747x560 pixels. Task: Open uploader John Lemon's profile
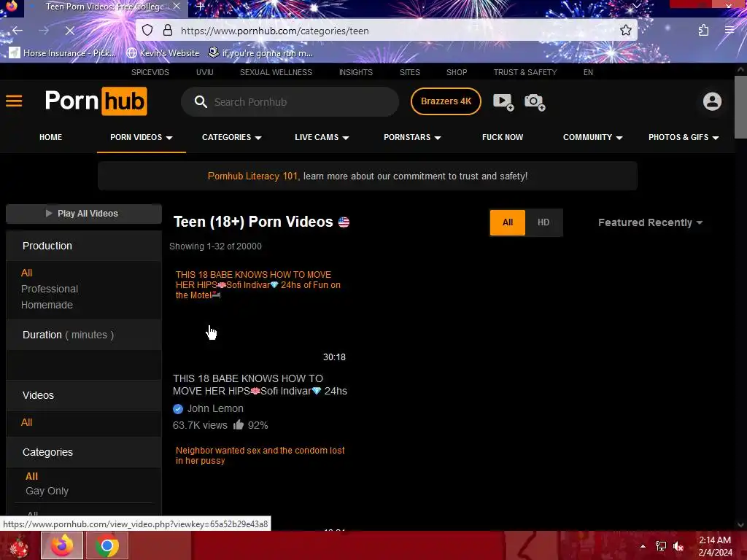pyautogui.click(x=215, y=408)
